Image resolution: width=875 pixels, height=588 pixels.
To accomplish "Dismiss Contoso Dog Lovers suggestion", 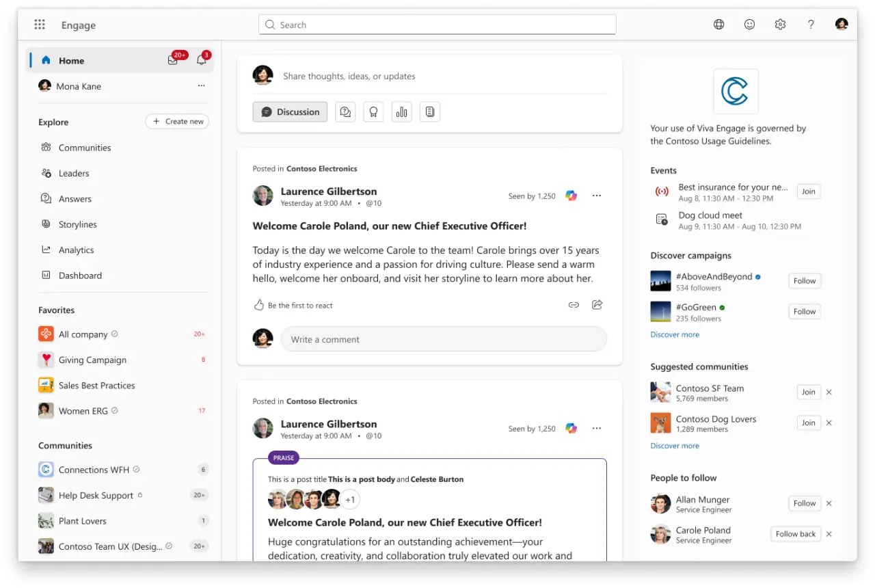I will (829, 423).
